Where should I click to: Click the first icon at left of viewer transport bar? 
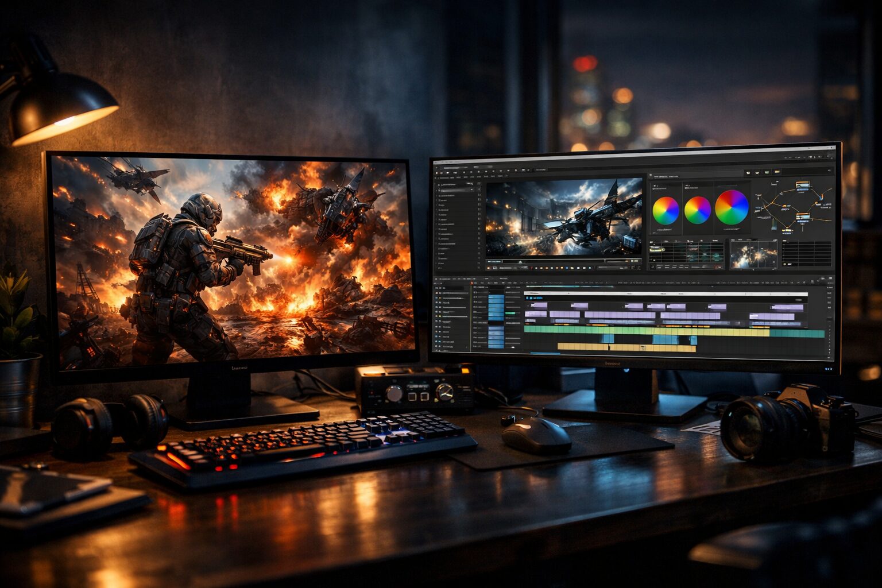tap(490, 268)
